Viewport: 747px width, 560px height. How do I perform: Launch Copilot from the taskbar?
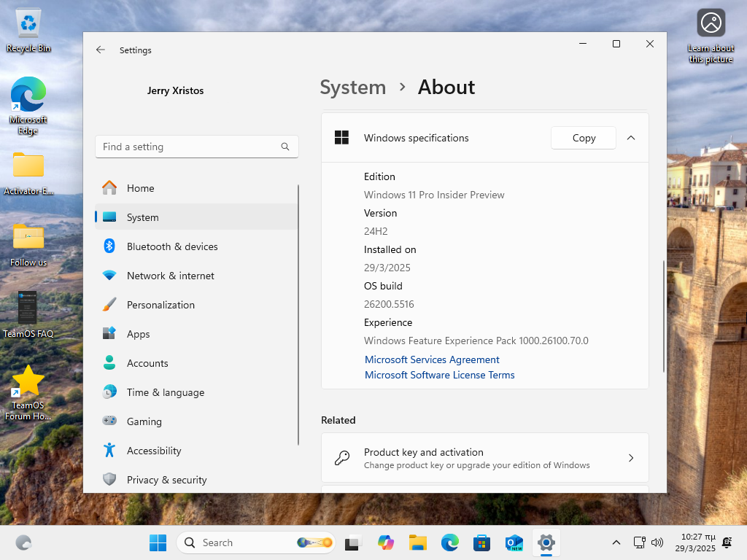385,542
